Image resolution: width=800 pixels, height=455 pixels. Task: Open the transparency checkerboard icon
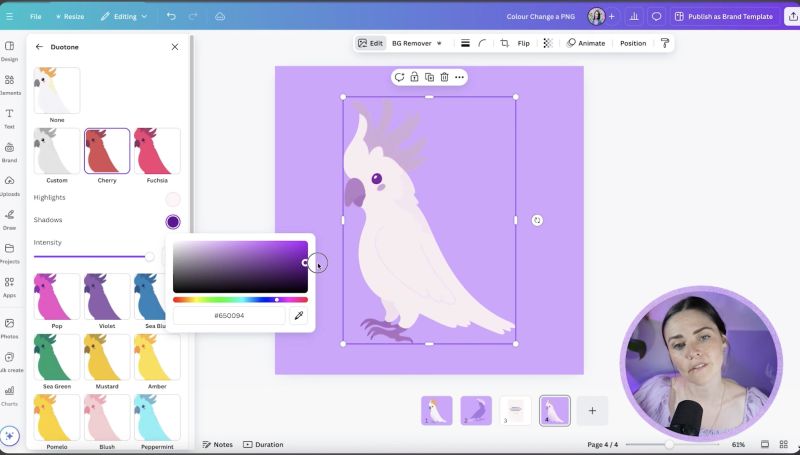tap(547, 43)
